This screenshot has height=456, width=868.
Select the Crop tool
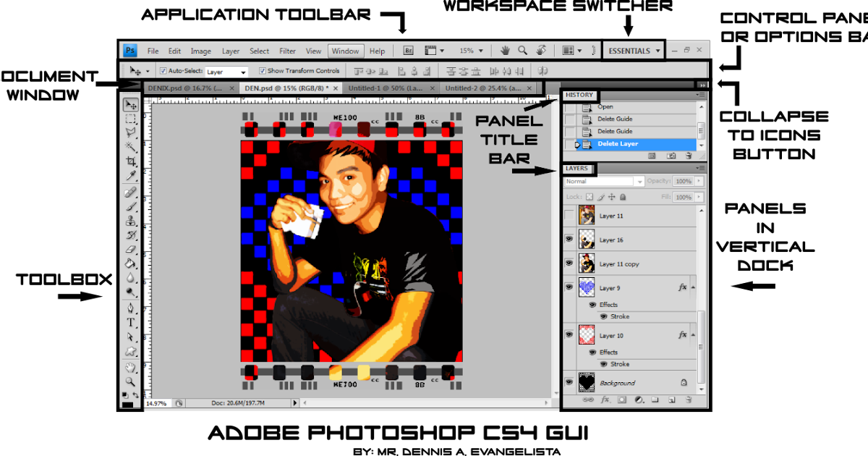pos(131,161)
